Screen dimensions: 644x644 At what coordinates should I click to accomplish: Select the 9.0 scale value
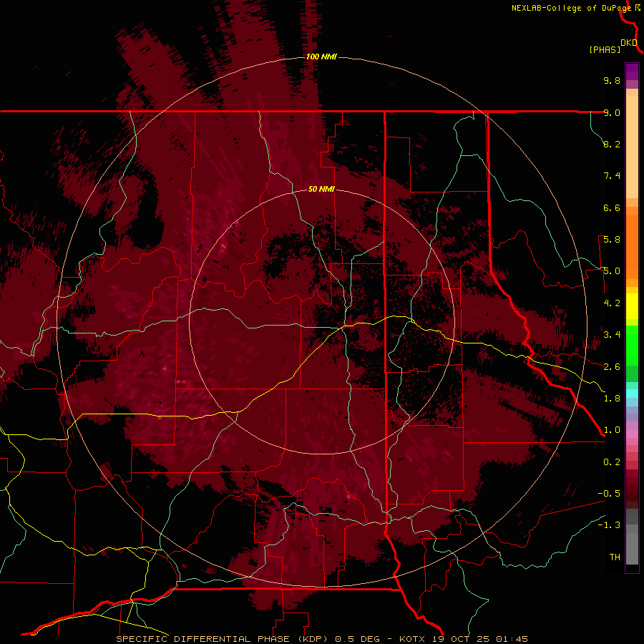tap(612, 112)
